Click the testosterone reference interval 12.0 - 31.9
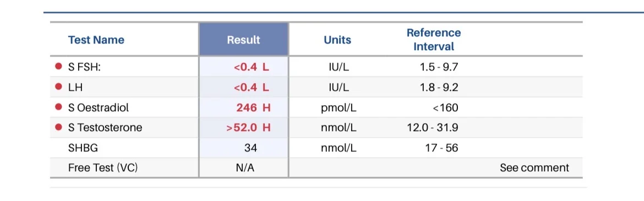 433,128
